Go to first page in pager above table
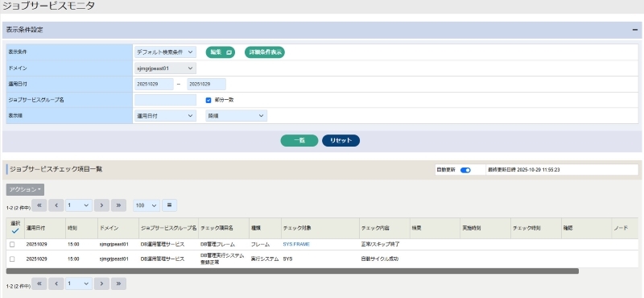The width and height of the screenshot is (644, 298). 39,205
